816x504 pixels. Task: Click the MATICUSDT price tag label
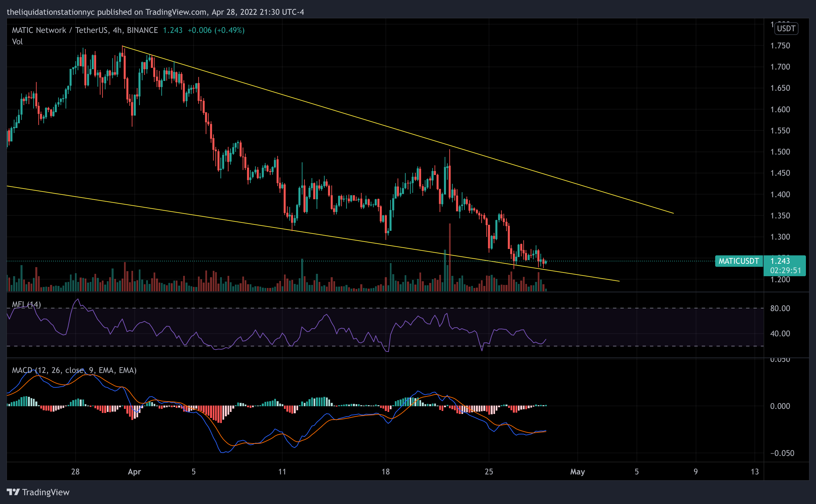point(738,261)
